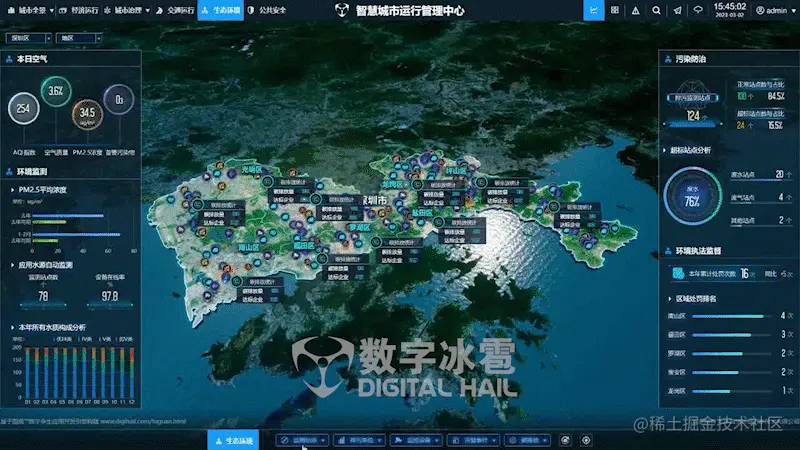Click the 本日空气 panel header icon
The height and width of the screenshot is (450, 800).
pyautogui.click(x=9, y=59)
